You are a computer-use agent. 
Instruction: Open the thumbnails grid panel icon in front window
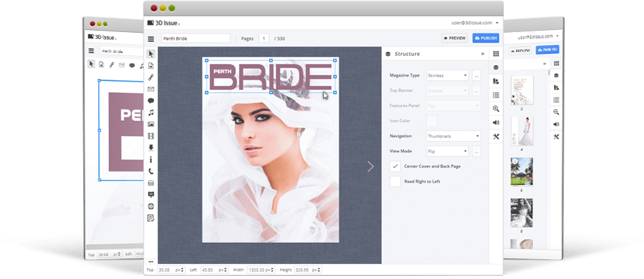pyautogui.click(x=495, y=54)
